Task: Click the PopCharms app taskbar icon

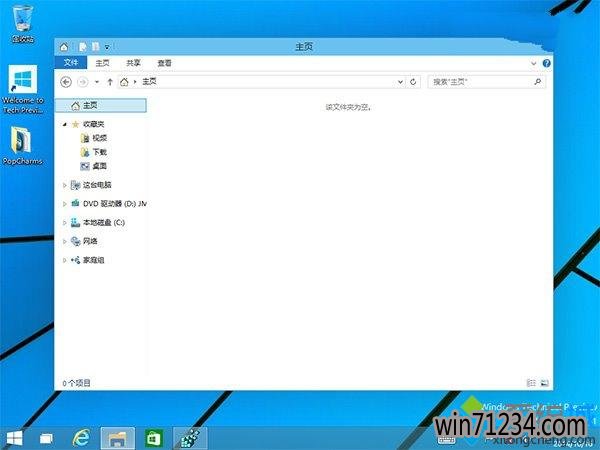Action: click(x=190, y=439)
